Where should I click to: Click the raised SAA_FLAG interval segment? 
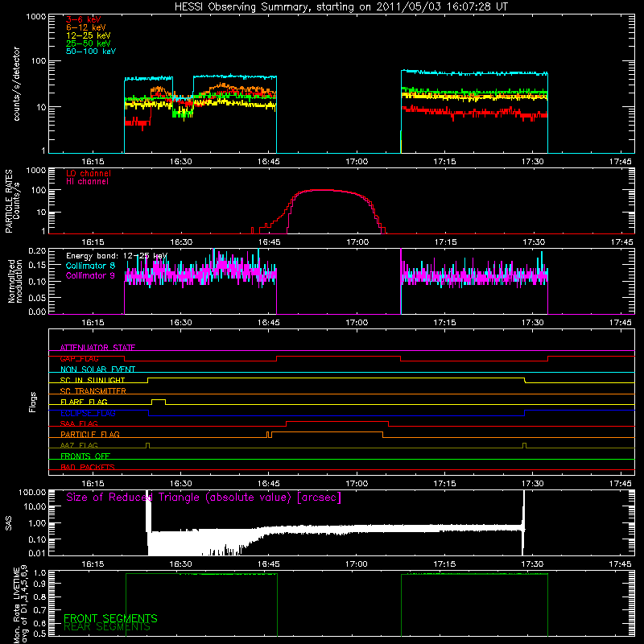point(336,422)
